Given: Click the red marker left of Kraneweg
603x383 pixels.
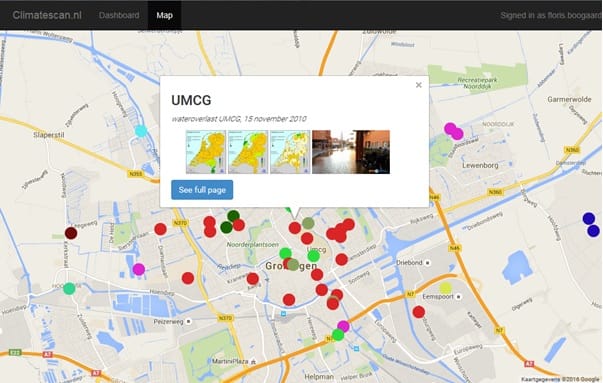Looking at the screenshot, I should point(188,278).
